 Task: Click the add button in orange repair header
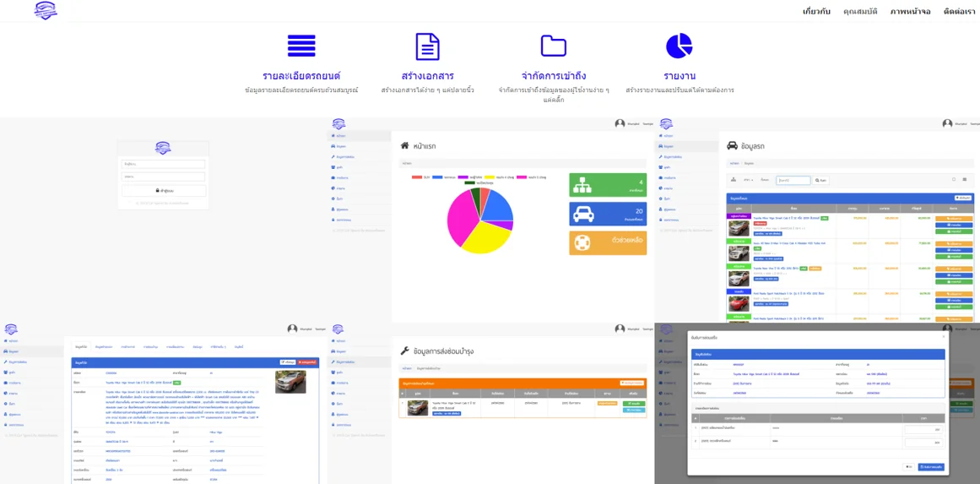point(632,383)
